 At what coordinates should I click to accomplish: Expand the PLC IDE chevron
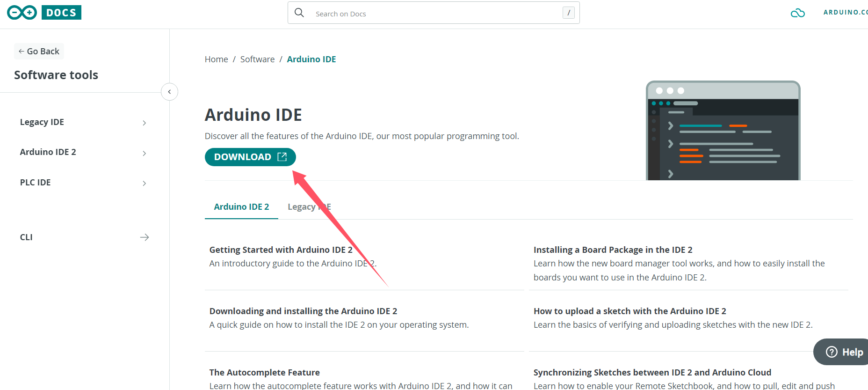tap(144, 183)
